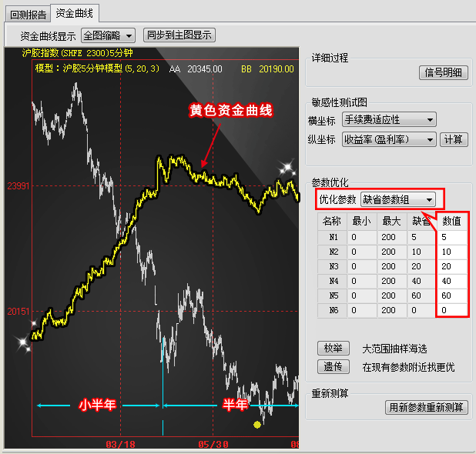
Task: Expand the 手续费适应性 horizontal axis dropdown
Action: click(388, 119)
